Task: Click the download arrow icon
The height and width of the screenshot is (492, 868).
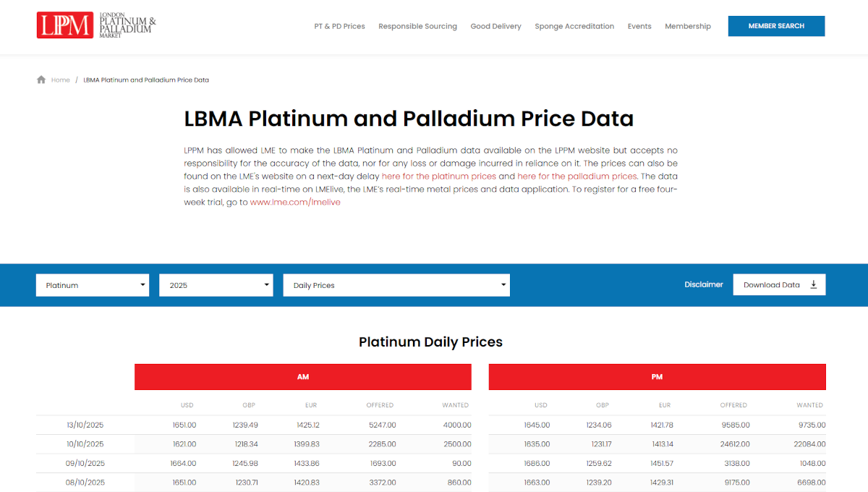Action: [813, 285]
